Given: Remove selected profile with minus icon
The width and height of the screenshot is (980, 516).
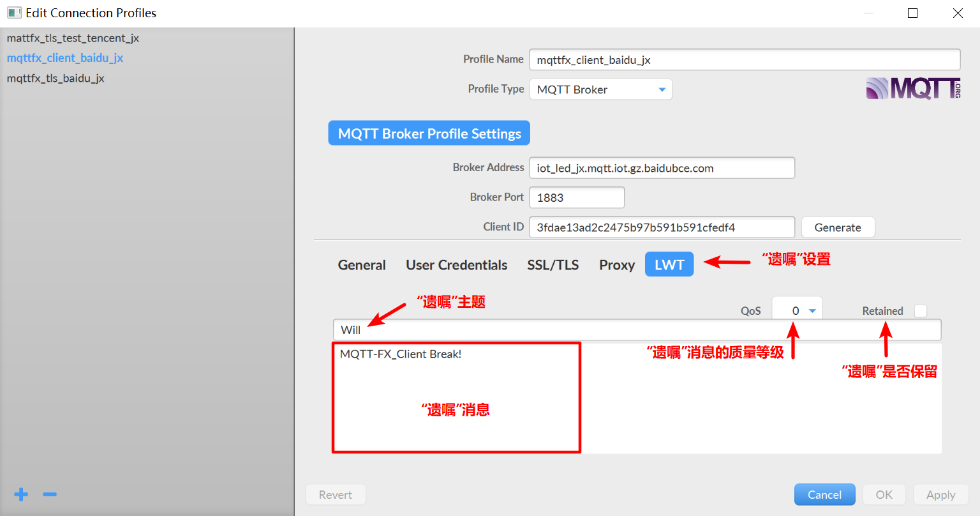Looking at the screenshot, I should pos(50,494).
